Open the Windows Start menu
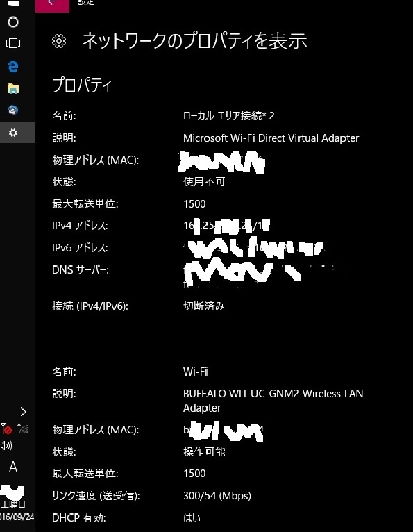 click(13, 3)
